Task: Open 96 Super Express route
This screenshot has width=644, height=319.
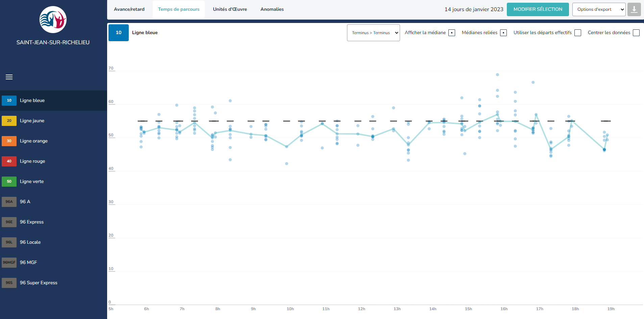Action: [53, 283]
